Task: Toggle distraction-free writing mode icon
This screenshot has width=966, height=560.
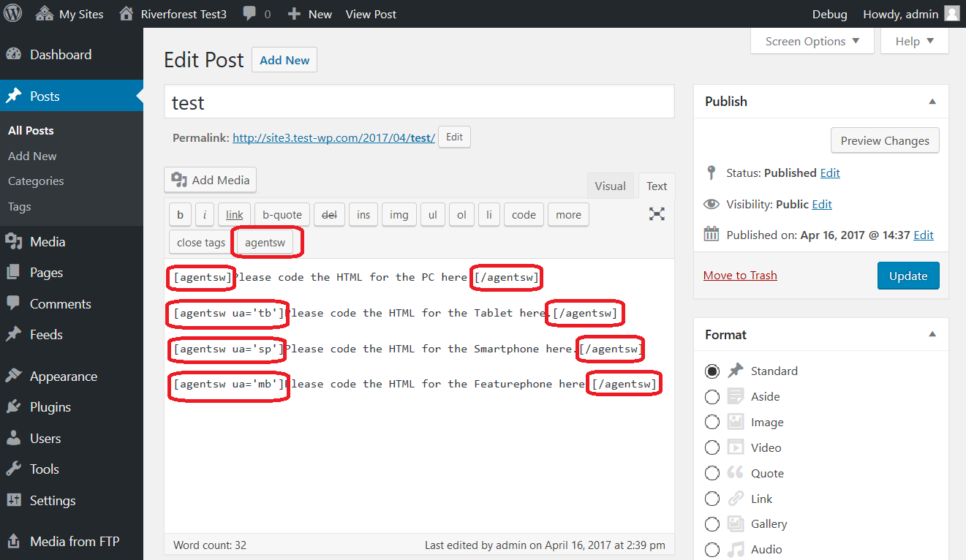Action: click(x=657, y=214)
